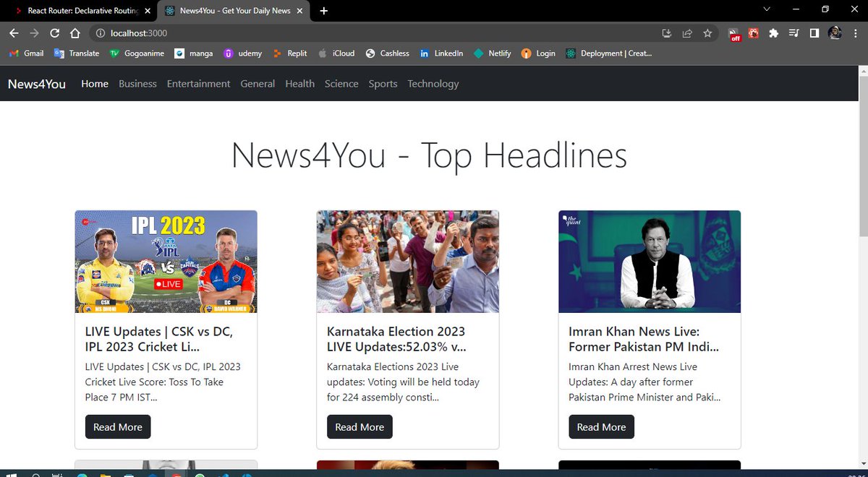This screenshot has height=477, width=868.
Task: Open the Netlify bookmark
Action: click(493, 53)
